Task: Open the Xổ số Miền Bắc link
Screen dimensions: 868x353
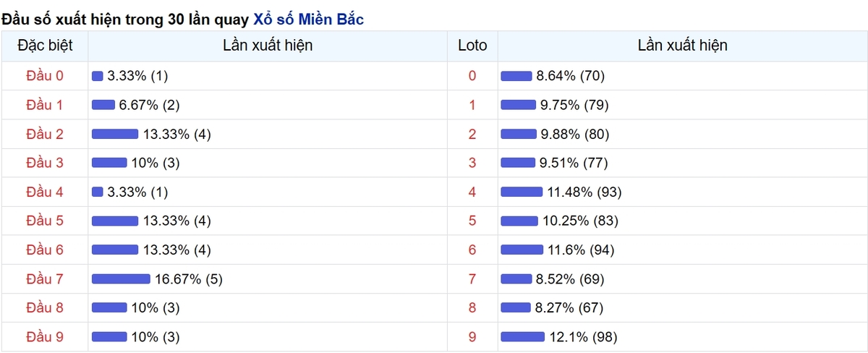Action: (308, 20)
